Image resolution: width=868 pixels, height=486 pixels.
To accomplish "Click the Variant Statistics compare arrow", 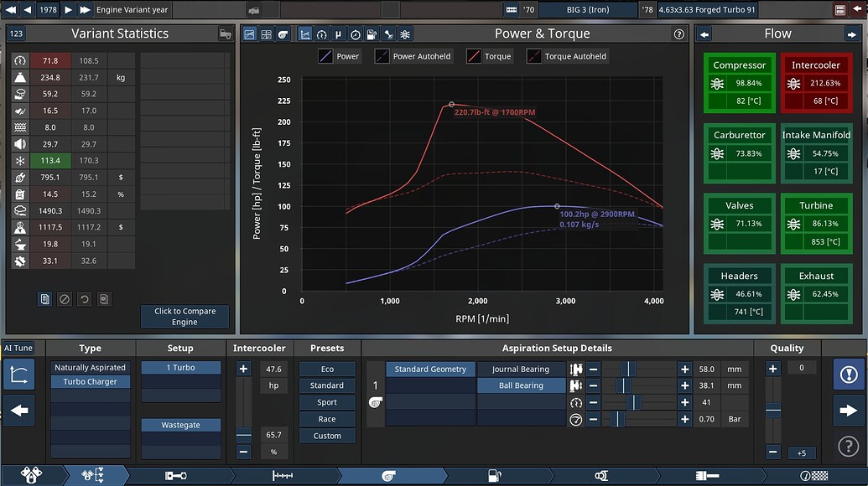I will coord(225,34).
